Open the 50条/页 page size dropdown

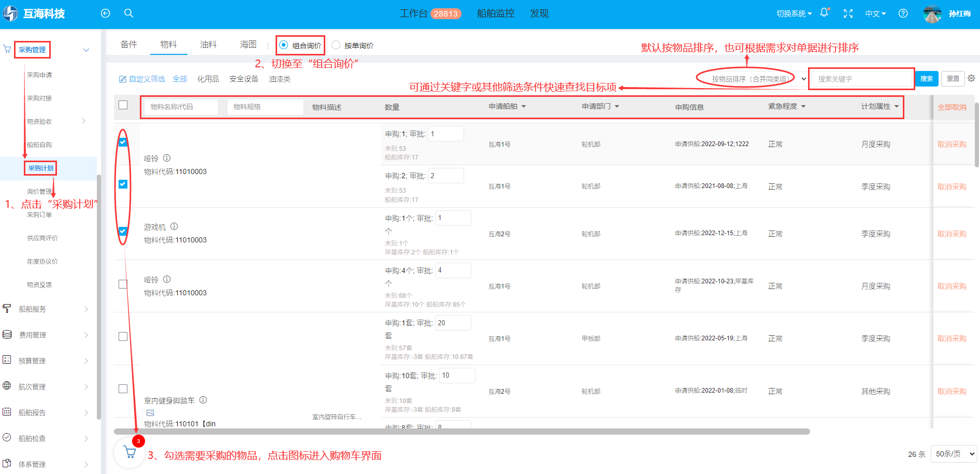coord(954,454)
